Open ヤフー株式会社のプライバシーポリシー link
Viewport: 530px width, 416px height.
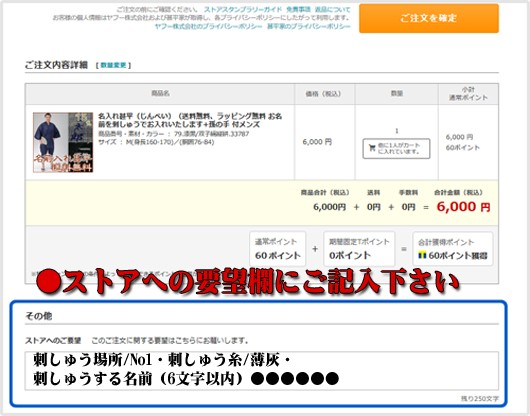[208, 26]
